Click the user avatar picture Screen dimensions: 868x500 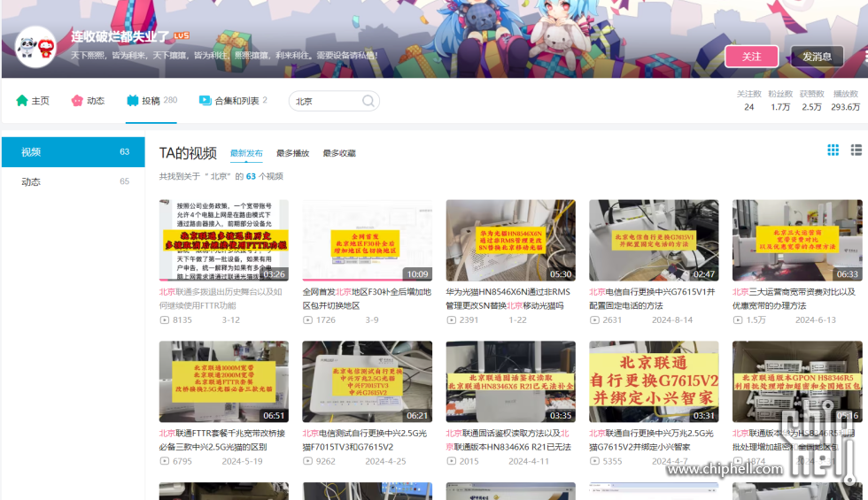[35, 47]
